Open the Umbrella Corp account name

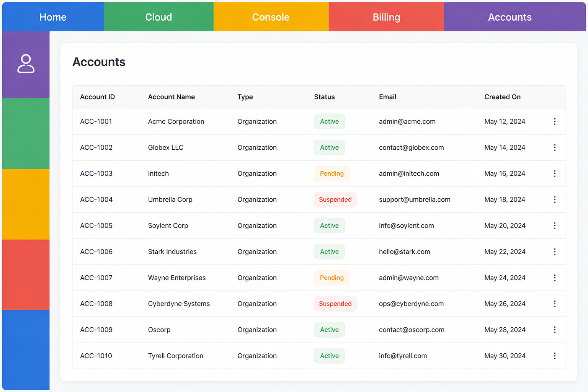coord(170,199)
